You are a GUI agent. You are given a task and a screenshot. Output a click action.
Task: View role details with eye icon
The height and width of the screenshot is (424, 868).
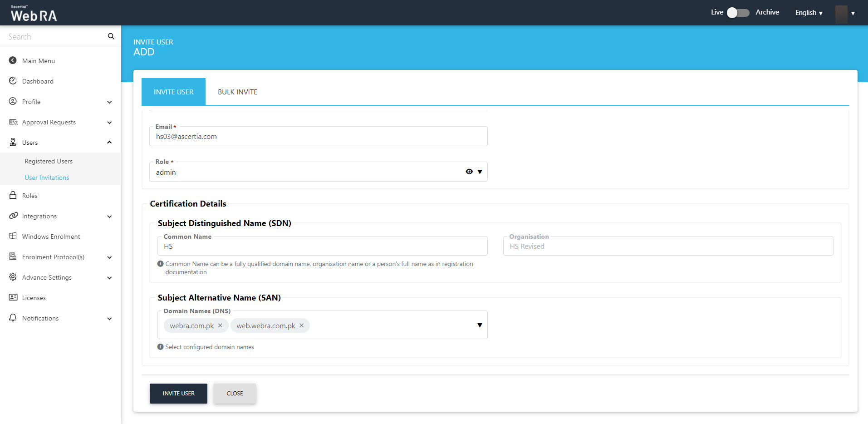(x=469, y=172)
